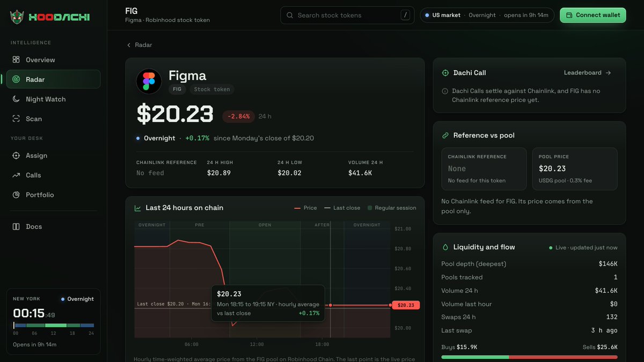Click the FIG ticker tag

177,89
